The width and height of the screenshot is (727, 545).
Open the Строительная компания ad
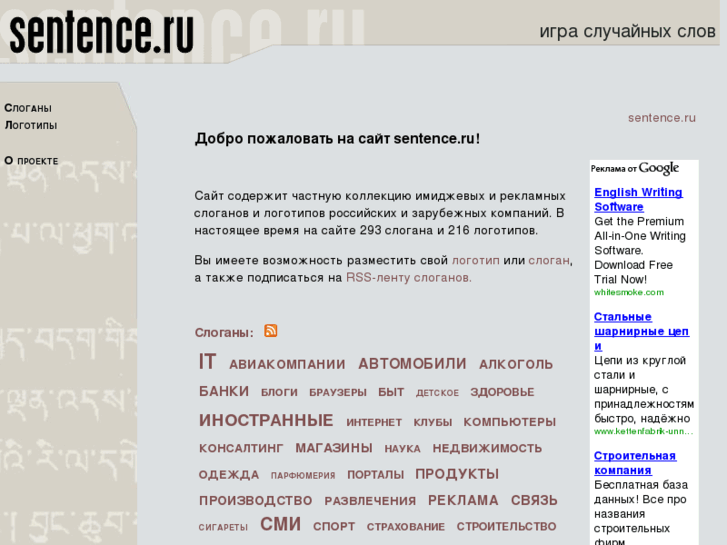[635, 463]
